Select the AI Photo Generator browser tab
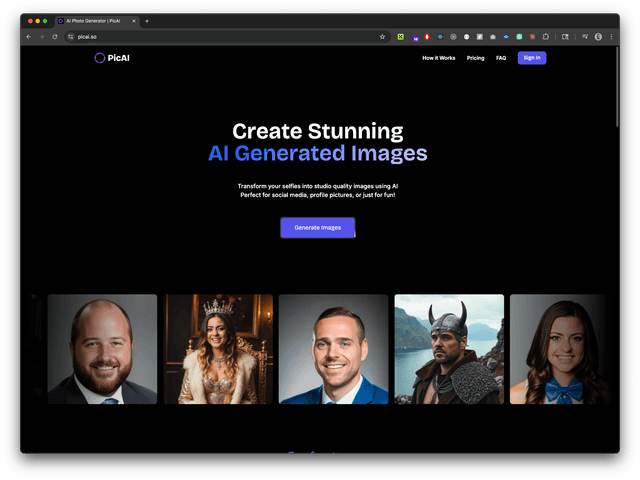640x480 pixels. tap(95, 20)
